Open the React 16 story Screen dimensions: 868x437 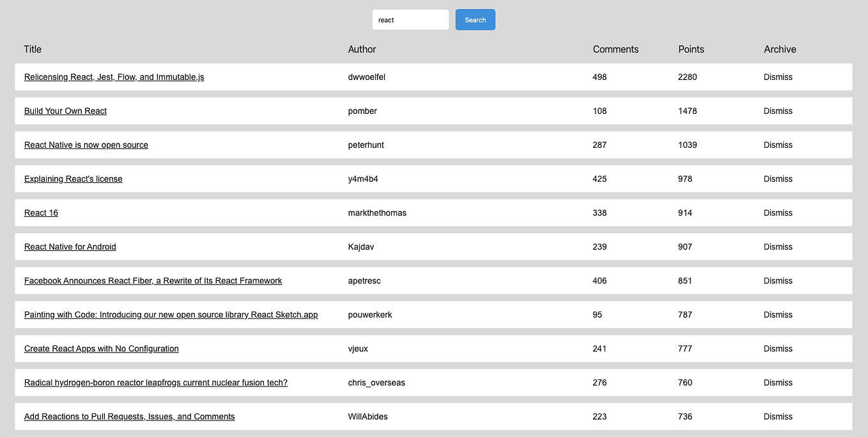click(41, 212)
